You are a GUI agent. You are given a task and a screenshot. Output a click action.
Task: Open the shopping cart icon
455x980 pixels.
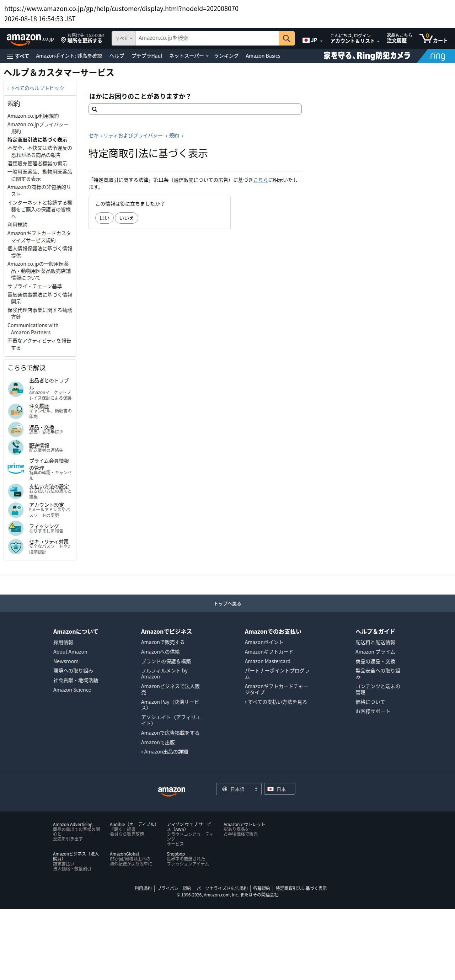[x=433, y=38]
